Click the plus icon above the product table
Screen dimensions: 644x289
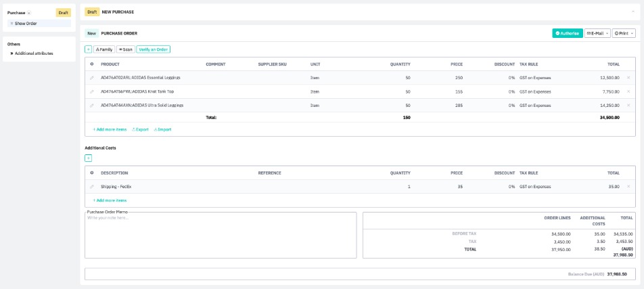click(x=88, y=49)
